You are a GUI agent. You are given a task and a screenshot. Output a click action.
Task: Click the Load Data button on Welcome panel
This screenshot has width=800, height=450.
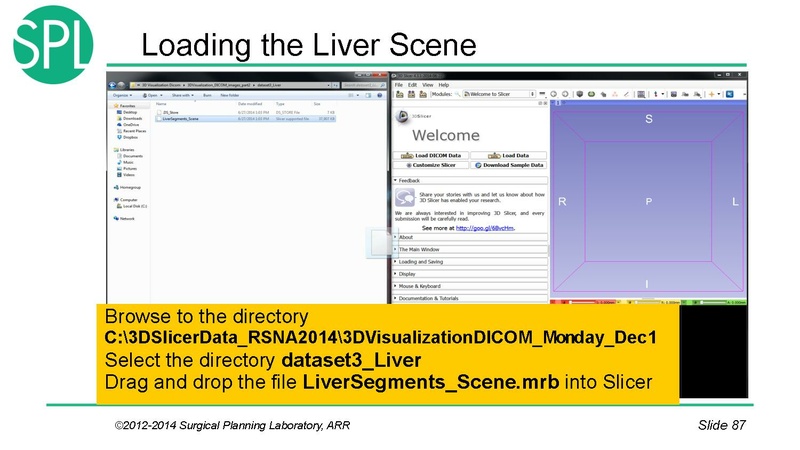[x=508, y=156]
